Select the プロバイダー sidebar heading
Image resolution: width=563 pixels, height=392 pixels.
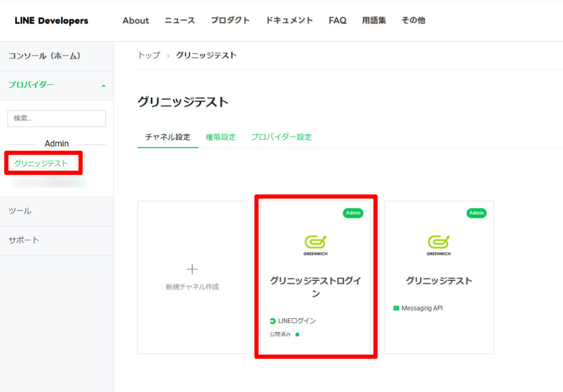point(31,85)
